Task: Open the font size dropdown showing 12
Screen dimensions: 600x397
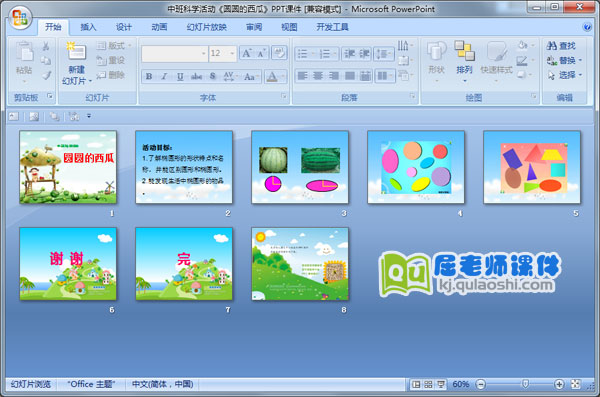Action: click(x=222, y=54)
